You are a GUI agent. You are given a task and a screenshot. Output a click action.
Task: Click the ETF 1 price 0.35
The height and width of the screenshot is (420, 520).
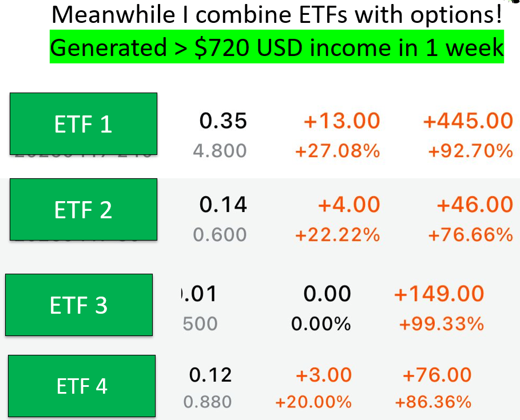click(223, 121)
